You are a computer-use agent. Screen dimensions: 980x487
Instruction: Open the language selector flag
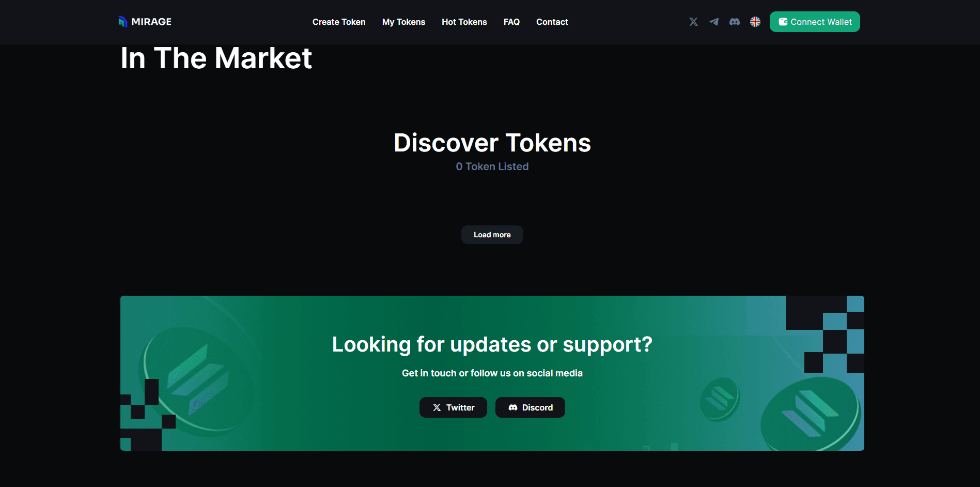pos(755,22)
